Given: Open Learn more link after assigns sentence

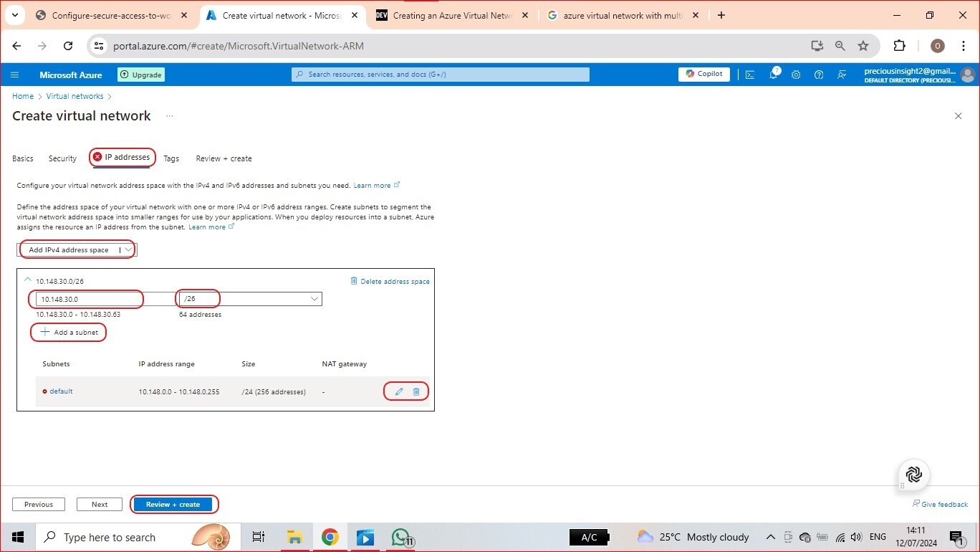Looking at the screenshot, I should (211, 227).
